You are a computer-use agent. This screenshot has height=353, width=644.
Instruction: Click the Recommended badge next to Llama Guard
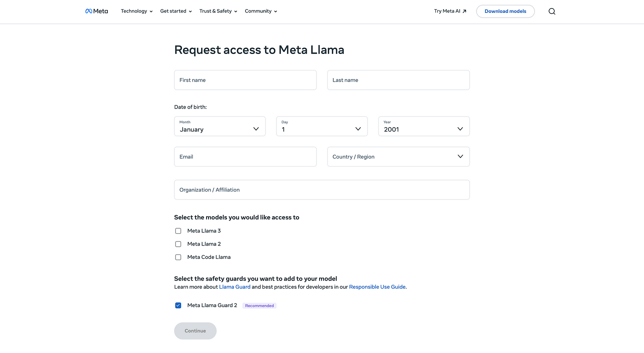point(259,306)
